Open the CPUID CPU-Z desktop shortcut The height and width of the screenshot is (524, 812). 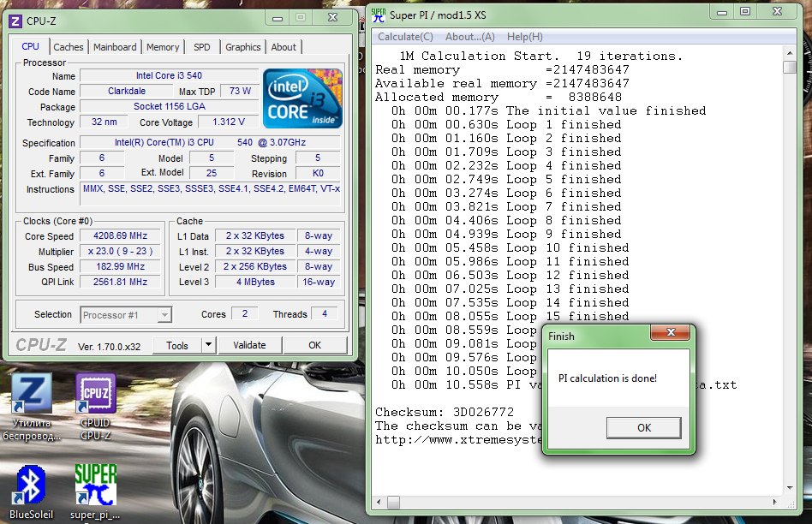95,407
